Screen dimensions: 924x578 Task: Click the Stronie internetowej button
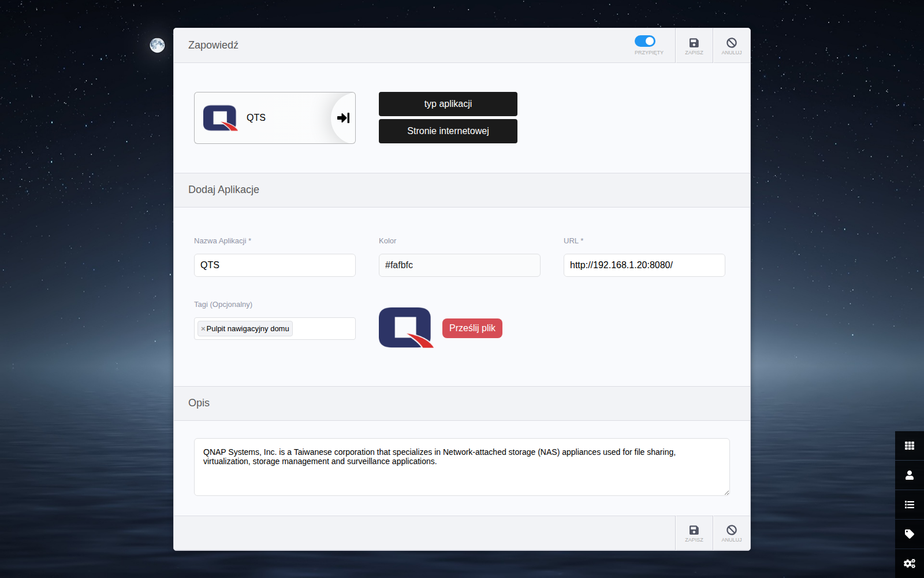[x=448, y=131]
